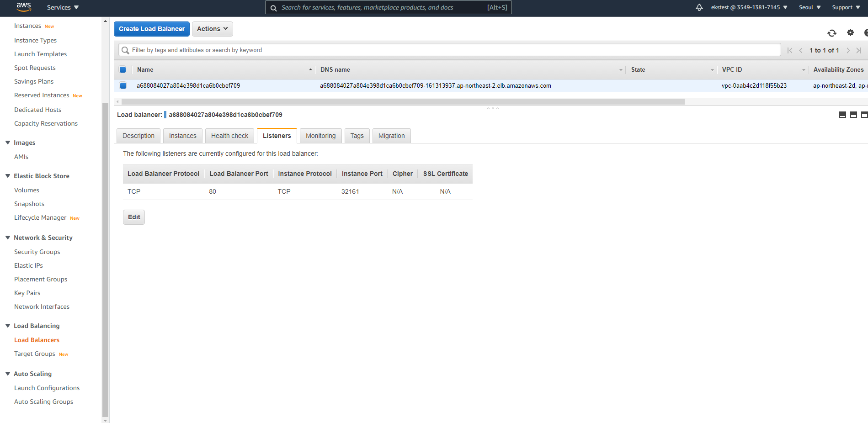The width and height of the screenshot is (868, 423).
Task: Open Spot Requests in sidebar
Action: (35, 68)
